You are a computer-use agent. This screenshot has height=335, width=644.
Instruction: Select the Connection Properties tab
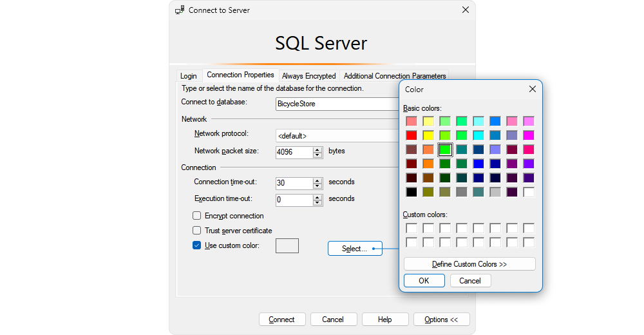(240, 75)
